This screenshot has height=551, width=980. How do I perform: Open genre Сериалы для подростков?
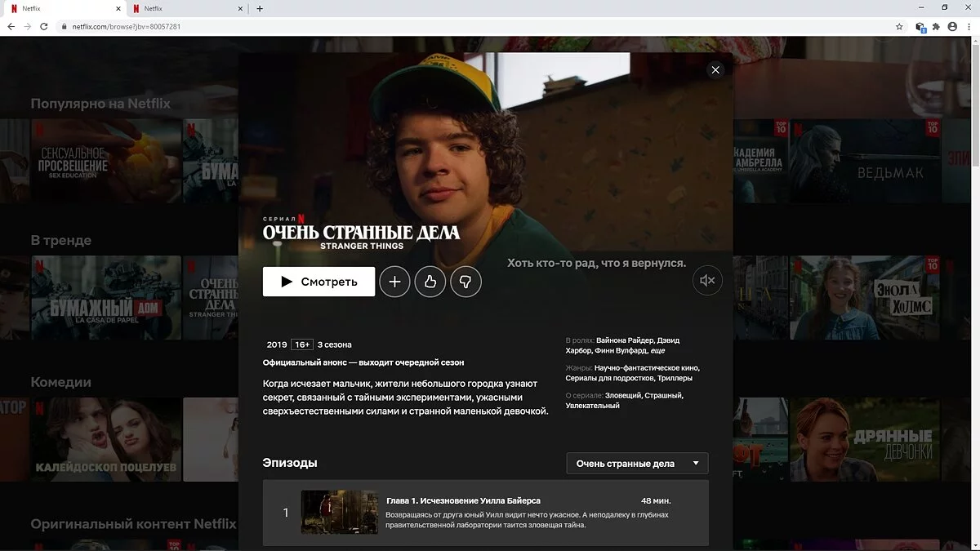[x=609, y=378]
